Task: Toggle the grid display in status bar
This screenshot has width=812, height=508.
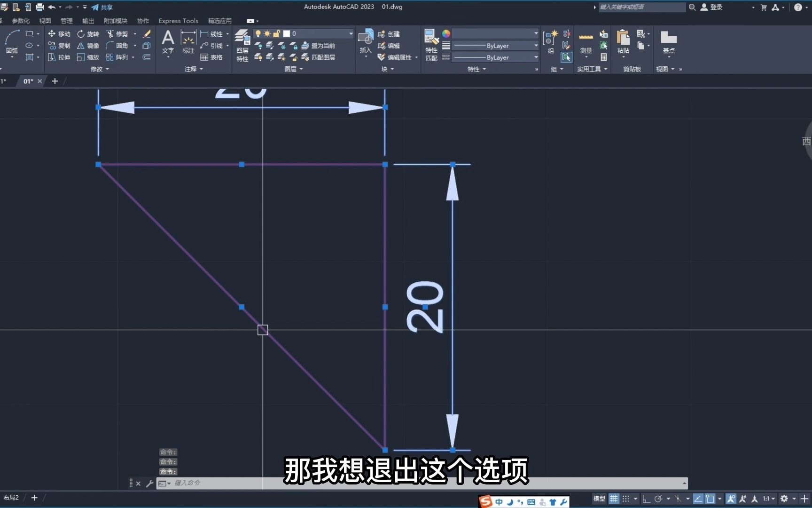Action: click(x=614, y=499)
